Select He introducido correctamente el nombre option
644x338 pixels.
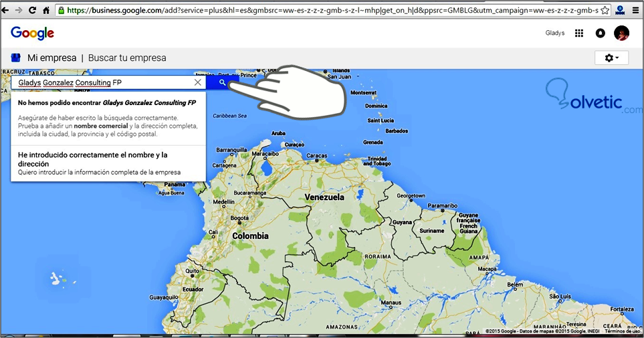coord(108,163)
